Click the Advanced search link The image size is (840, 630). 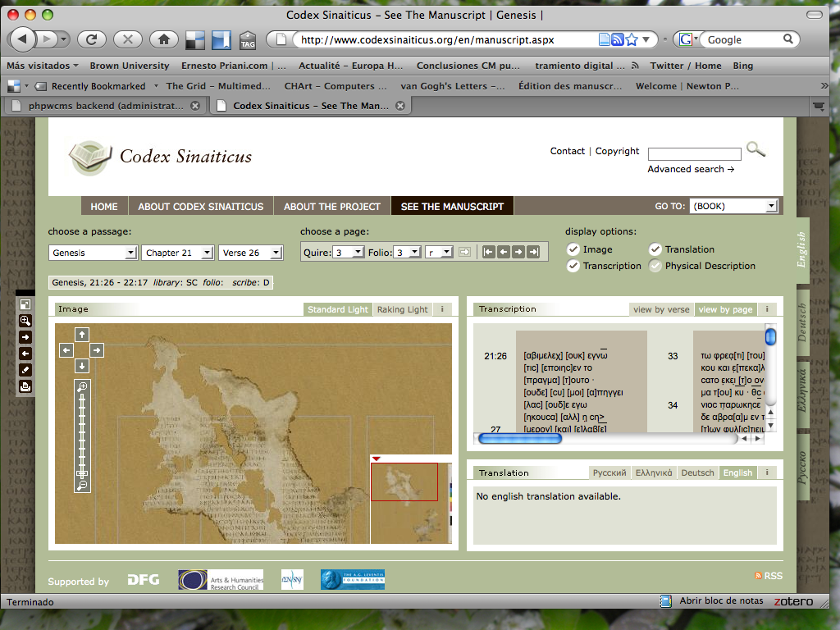[x=690, y=169]
